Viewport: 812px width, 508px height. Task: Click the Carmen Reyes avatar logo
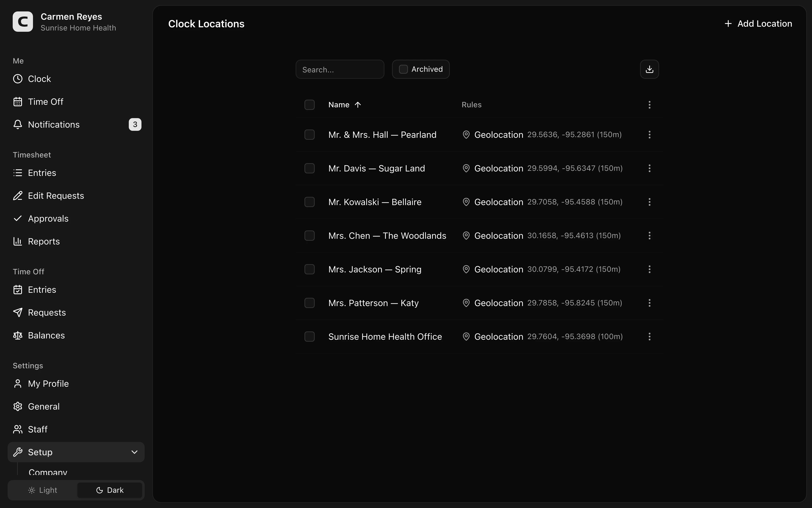(x=23, y=22)
